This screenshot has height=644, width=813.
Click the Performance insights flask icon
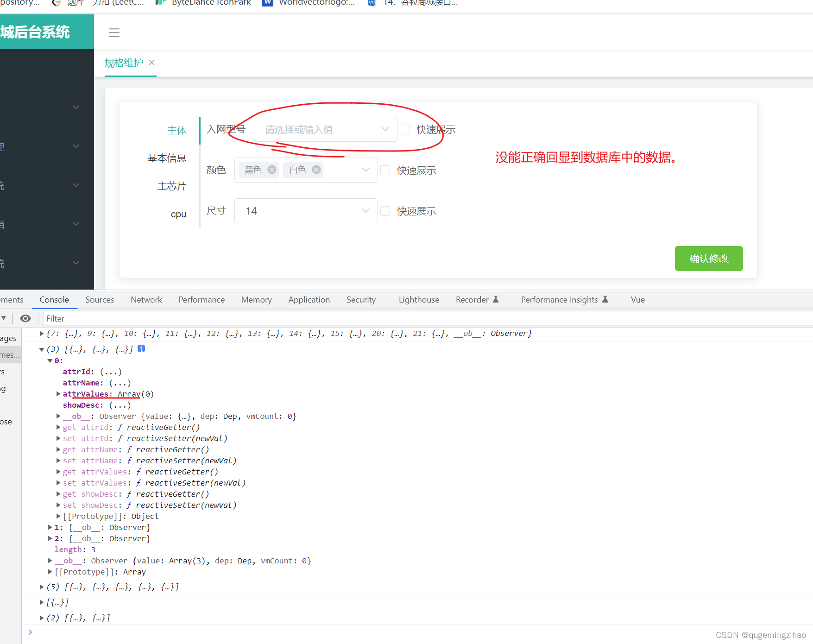(605, 299)
